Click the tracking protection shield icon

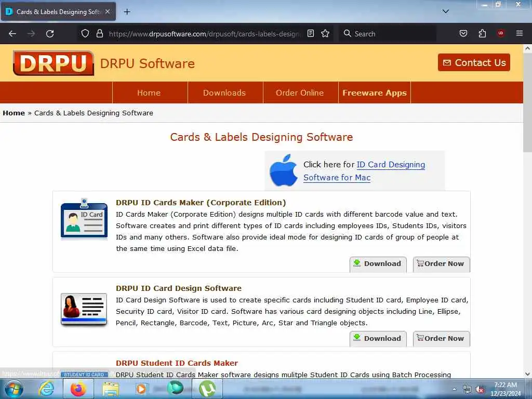click(x=85, y=33)
